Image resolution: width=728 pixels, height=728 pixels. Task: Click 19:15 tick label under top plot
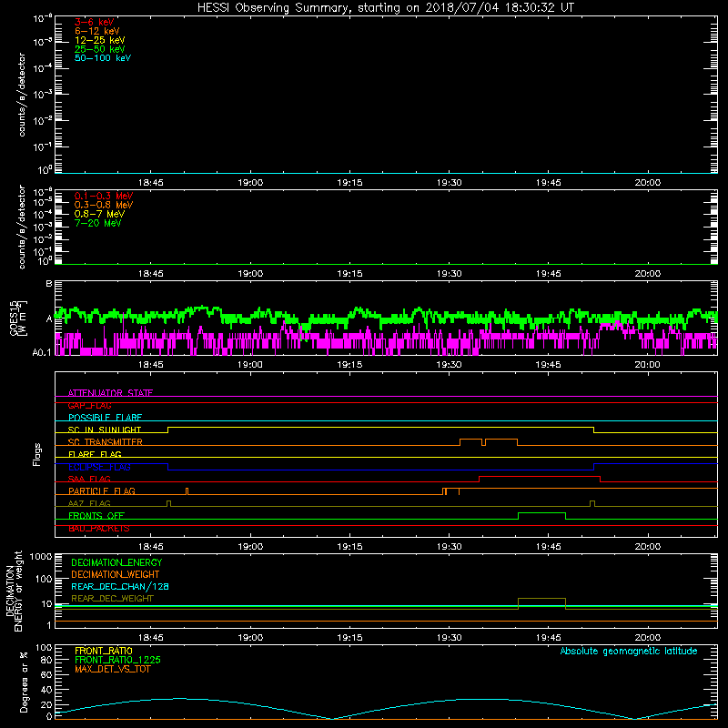tap(349, 183)
